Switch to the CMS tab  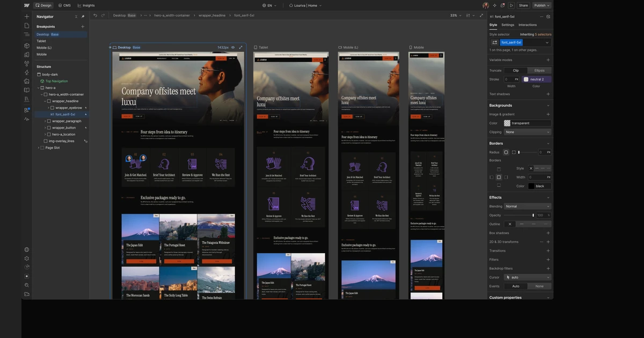[64, 5]
